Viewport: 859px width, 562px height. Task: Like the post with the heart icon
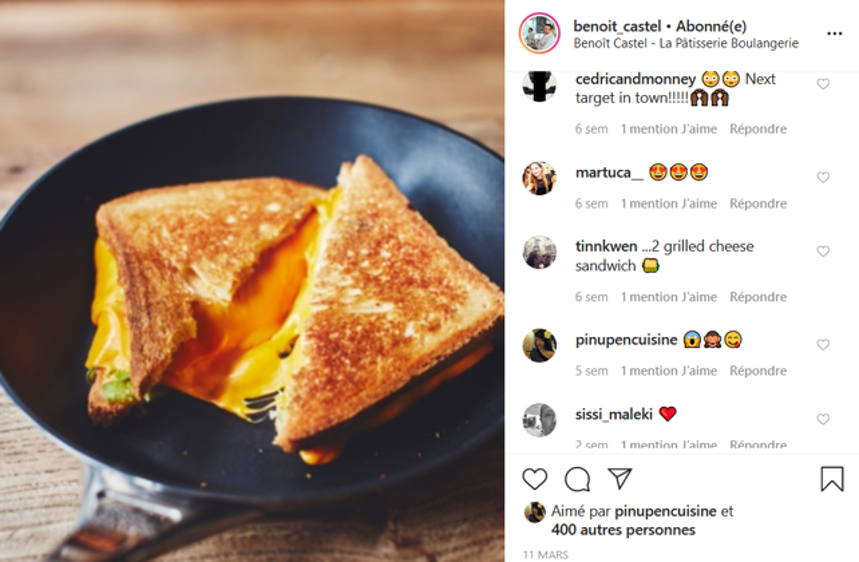pyautogui.click(x=535, y=479)
